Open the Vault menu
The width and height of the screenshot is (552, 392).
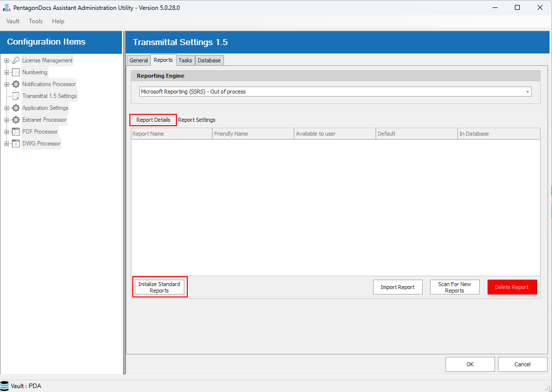point(13,21)
